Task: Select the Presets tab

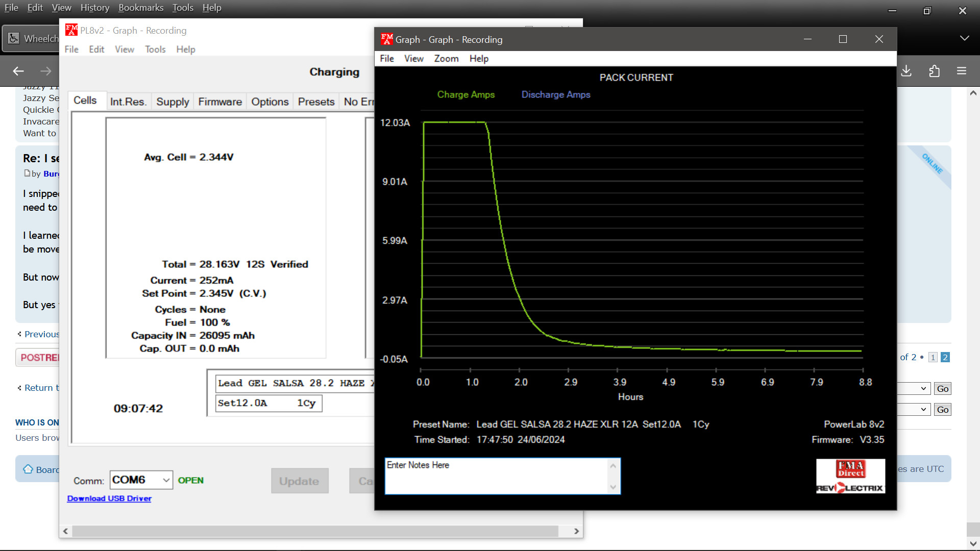Action: 316,102
